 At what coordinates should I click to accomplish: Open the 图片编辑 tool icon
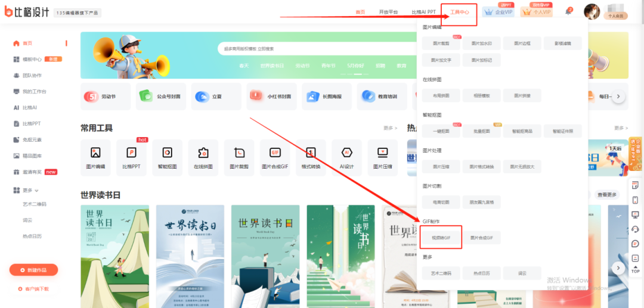[x=95, y=153]
